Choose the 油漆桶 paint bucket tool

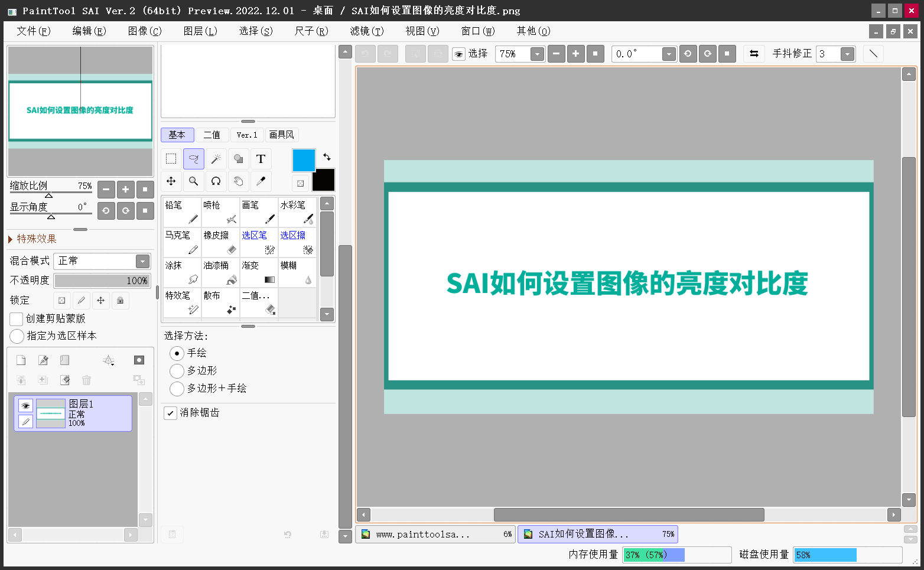point(220,272)
